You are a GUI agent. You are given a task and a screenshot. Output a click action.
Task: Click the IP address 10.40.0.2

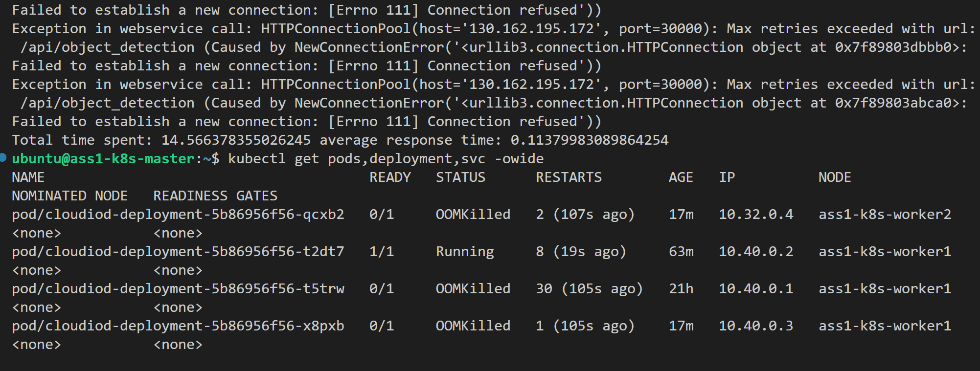(x=756, y=252)
